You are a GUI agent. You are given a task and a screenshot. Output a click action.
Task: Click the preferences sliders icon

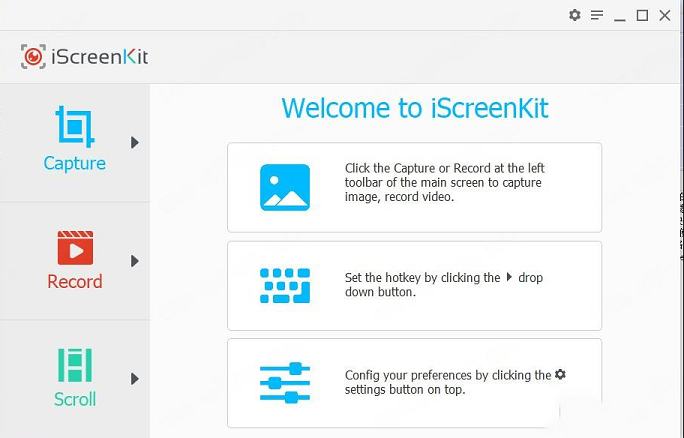coord(285,383)
